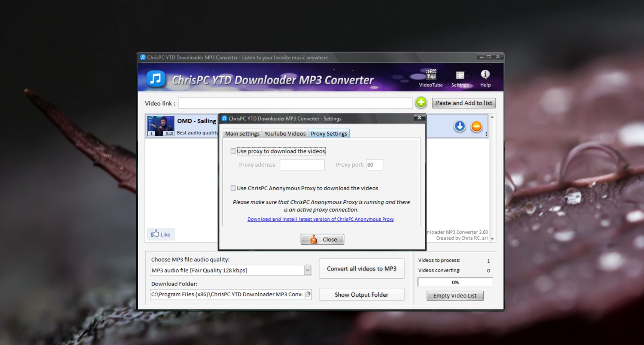Image resolution: width=644 pixels, height=345 pixels.
Task: Open Settings from the header toolbar
Action: (x=460, y=79)
